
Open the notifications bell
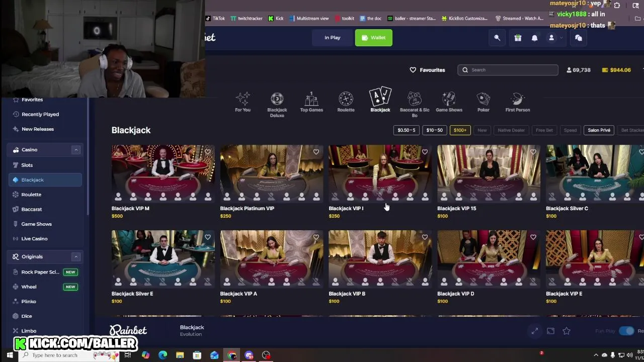coord(534,38)
